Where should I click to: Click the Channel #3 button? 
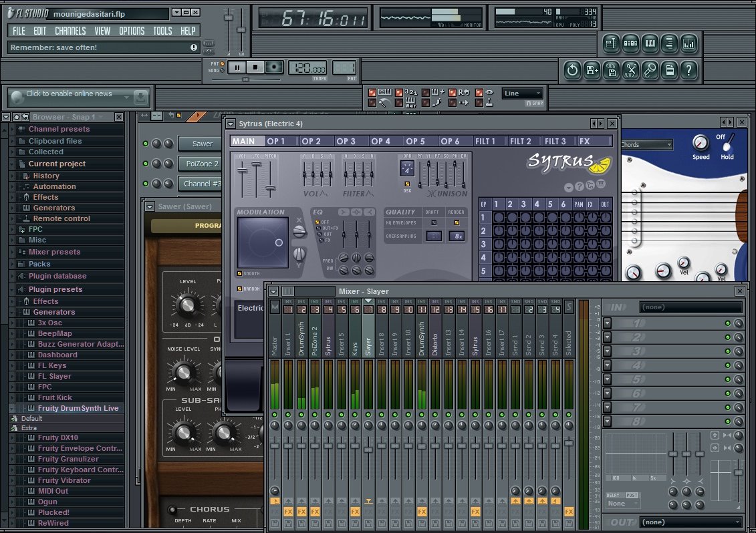pos(202,184)
